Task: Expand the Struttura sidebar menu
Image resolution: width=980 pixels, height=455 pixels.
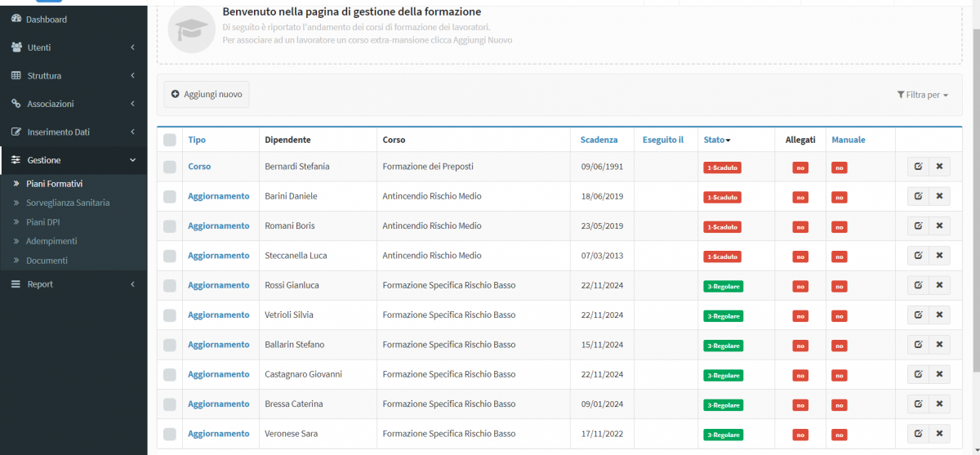Action: [73, 75]
